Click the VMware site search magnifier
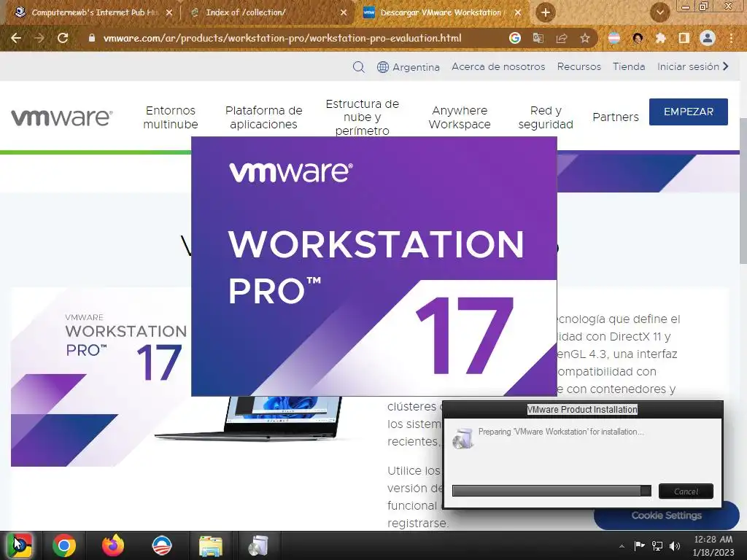 tap(359, 66)
